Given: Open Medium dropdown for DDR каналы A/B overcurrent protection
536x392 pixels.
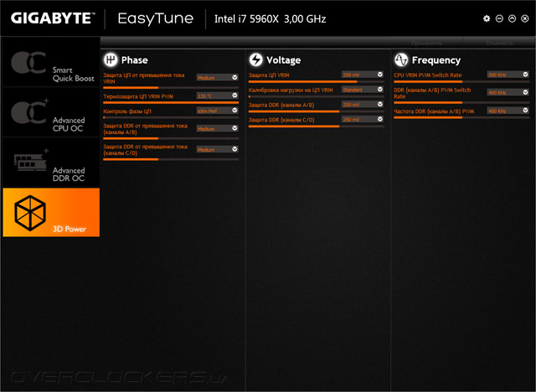Looking at the screenshot, I should 218,128.
